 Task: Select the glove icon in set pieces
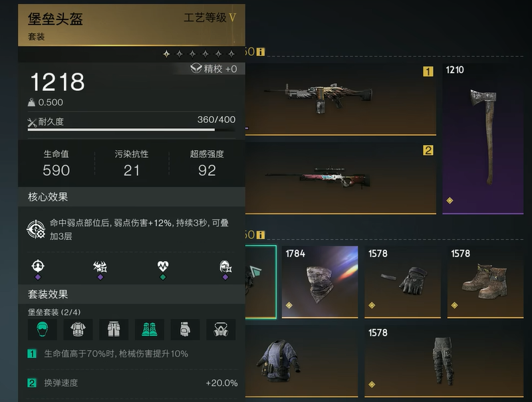click(185, 329)
